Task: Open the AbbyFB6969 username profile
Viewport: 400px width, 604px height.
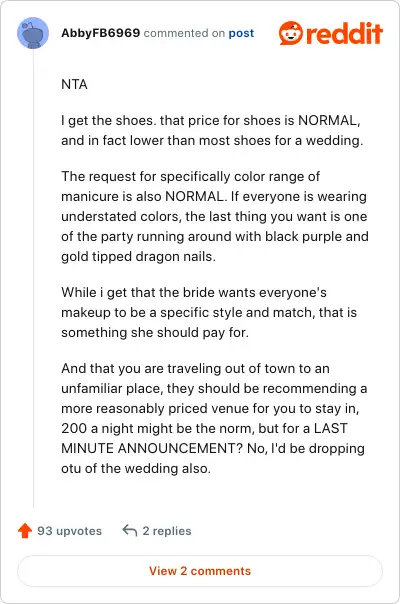Action: pyautogui.click(x=101, y=33)
